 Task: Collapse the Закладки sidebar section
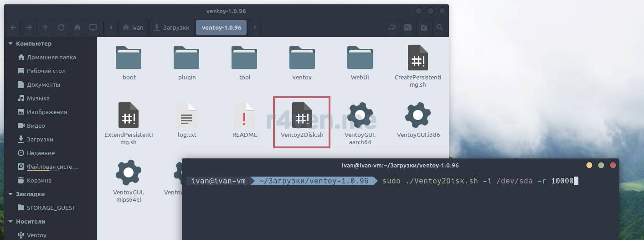pos(10,194)
